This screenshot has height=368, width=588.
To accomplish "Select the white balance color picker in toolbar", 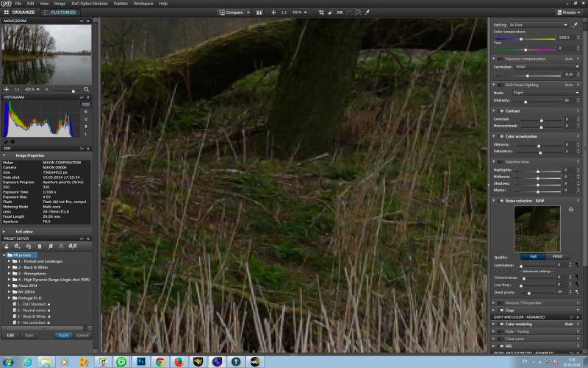I will tap(367, 13).
